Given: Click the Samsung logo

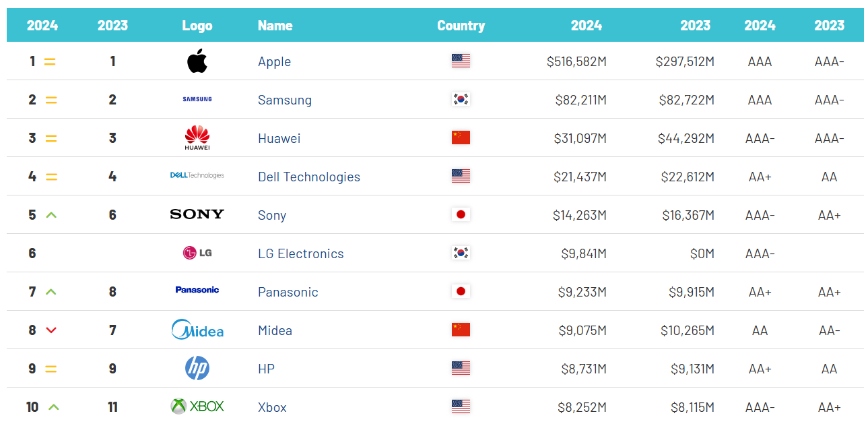Looking at the screenshot, I should click(197, 99).
